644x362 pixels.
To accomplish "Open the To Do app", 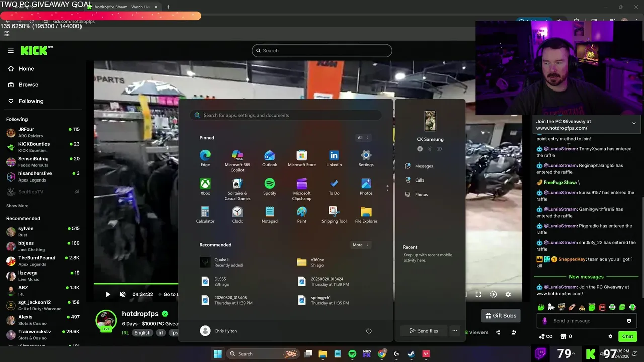I will 334,187.
